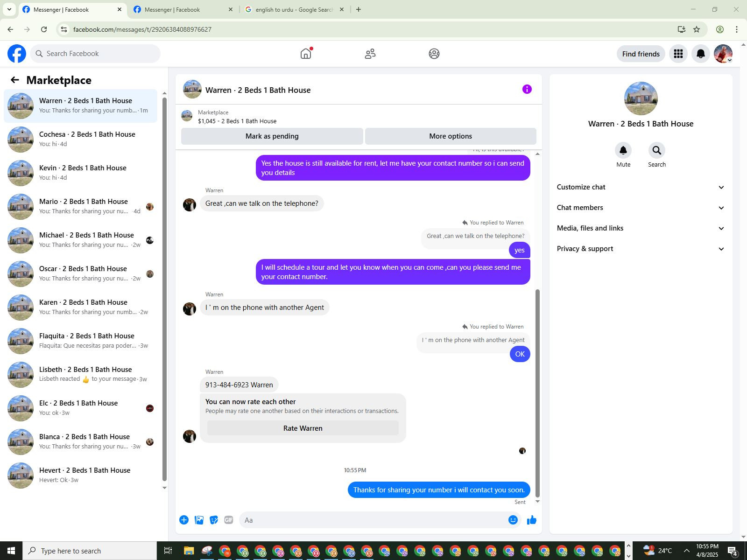Open more actions plus icon in composer
Viewport: 747px width, 560px height.
(184, 520)
